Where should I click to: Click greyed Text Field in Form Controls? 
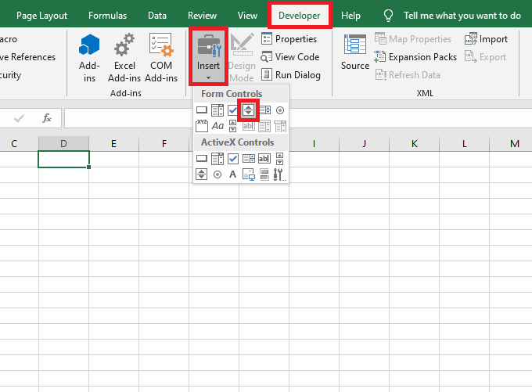pos(248,126)
